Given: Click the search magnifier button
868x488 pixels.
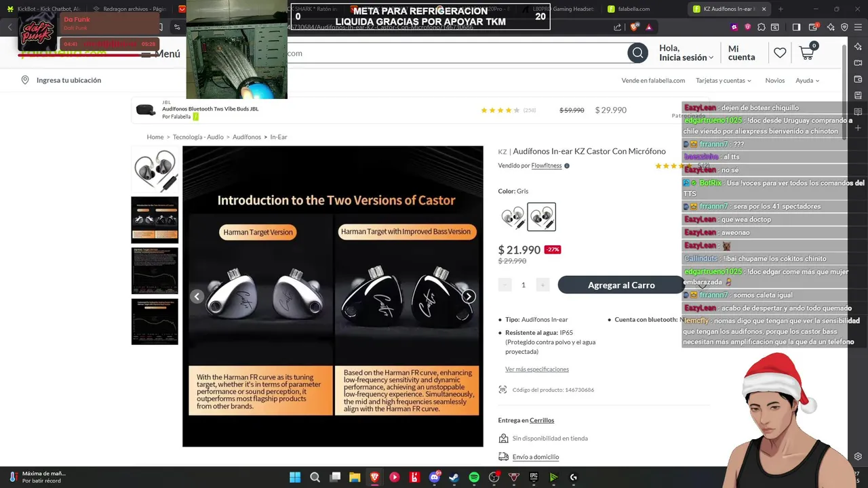Looking at the screenshot, I should tap(637, 53).
